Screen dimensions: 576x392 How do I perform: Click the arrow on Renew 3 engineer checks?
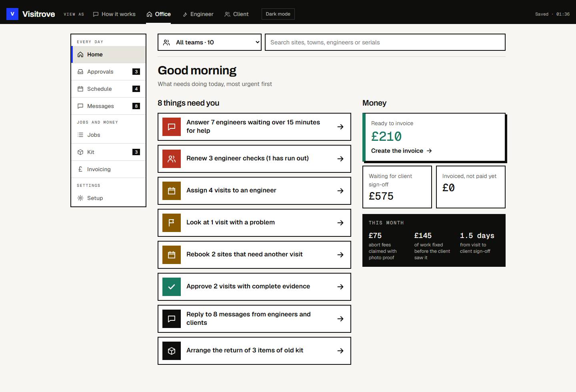[x=340, y=159]
